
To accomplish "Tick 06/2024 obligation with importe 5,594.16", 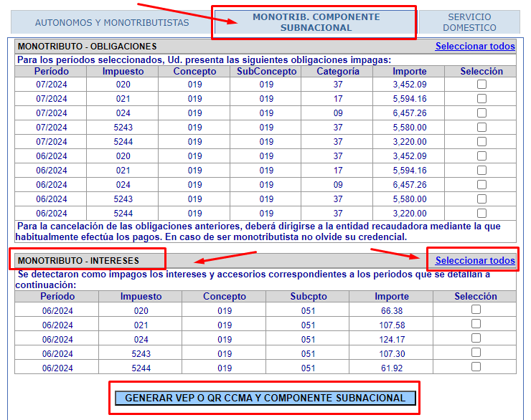I will [x=481, y=171].
